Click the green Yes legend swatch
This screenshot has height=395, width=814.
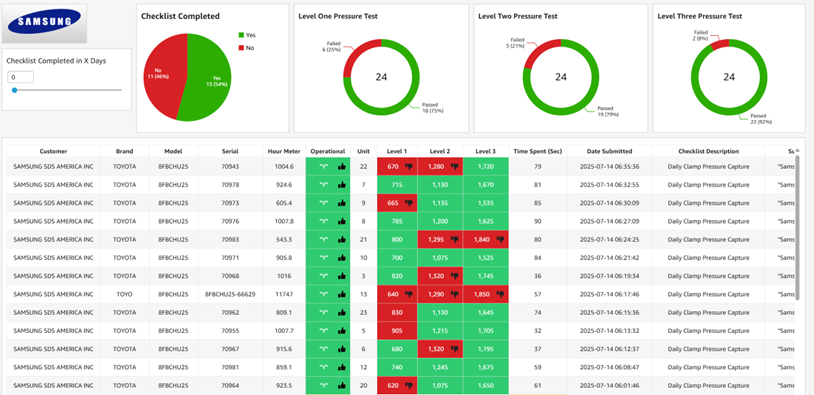241,35
